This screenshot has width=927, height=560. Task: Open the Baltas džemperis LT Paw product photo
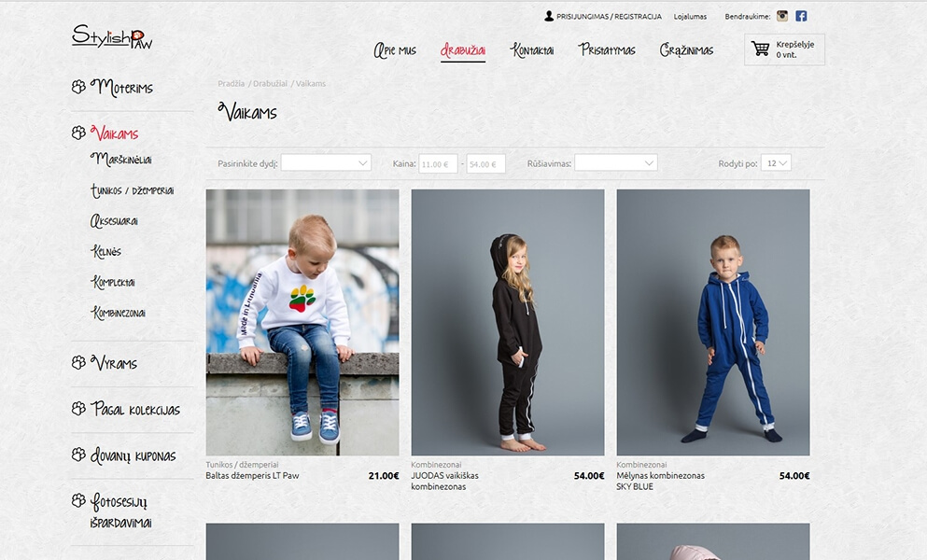302,322
